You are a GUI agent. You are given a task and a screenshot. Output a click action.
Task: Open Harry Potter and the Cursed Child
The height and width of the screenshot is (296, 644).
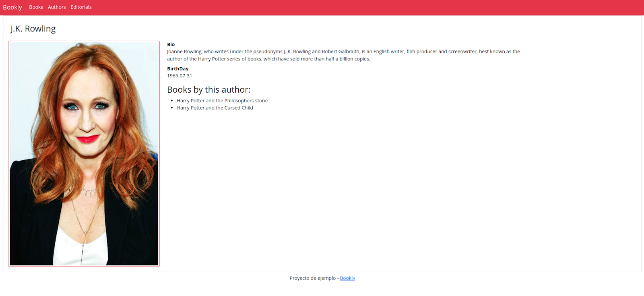coord(215,108)
